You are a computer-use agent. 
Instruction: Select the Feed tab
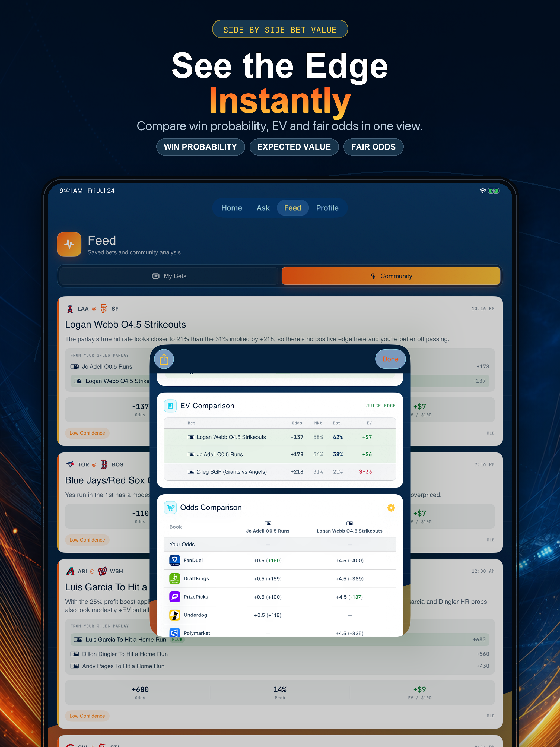pyautogui.click(x=293, y=208)
